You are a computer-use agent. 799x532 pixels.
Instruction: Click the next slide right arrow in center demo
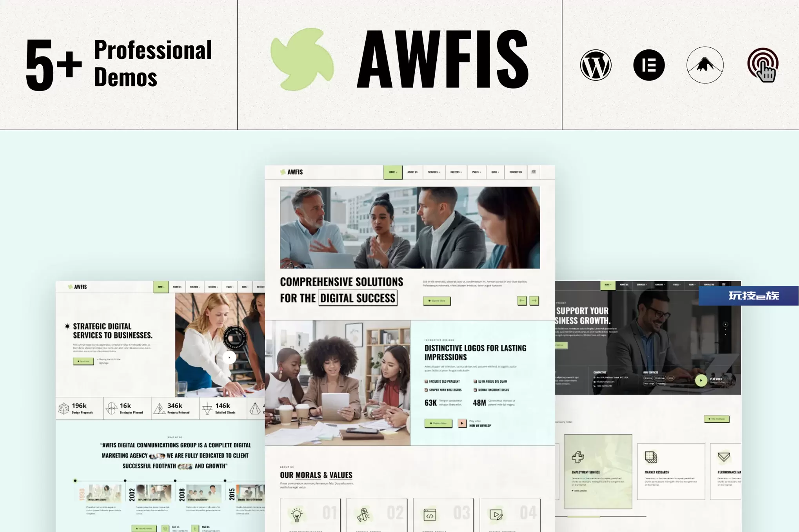(x=534, y=300)
